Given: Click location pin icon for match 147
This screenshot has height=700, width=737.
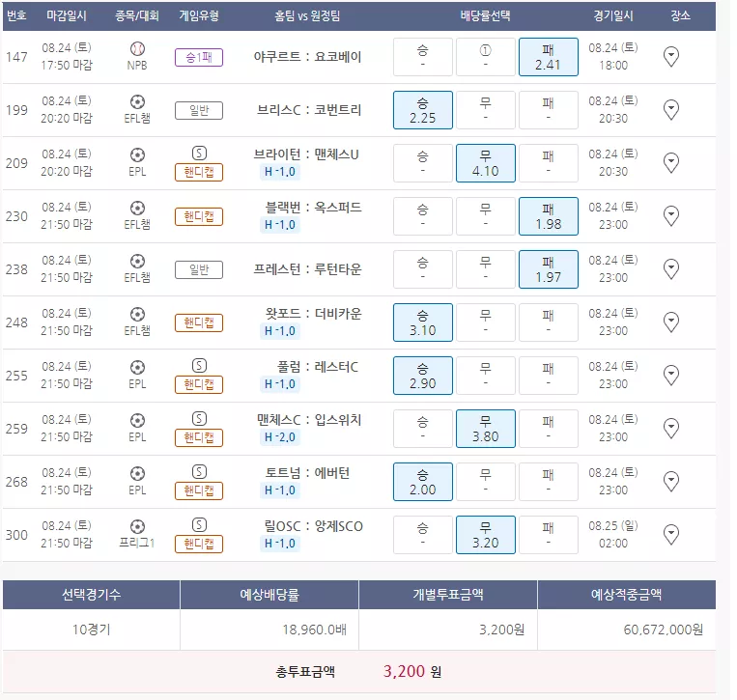Looking at the screenshot, I should pos(672,57).
